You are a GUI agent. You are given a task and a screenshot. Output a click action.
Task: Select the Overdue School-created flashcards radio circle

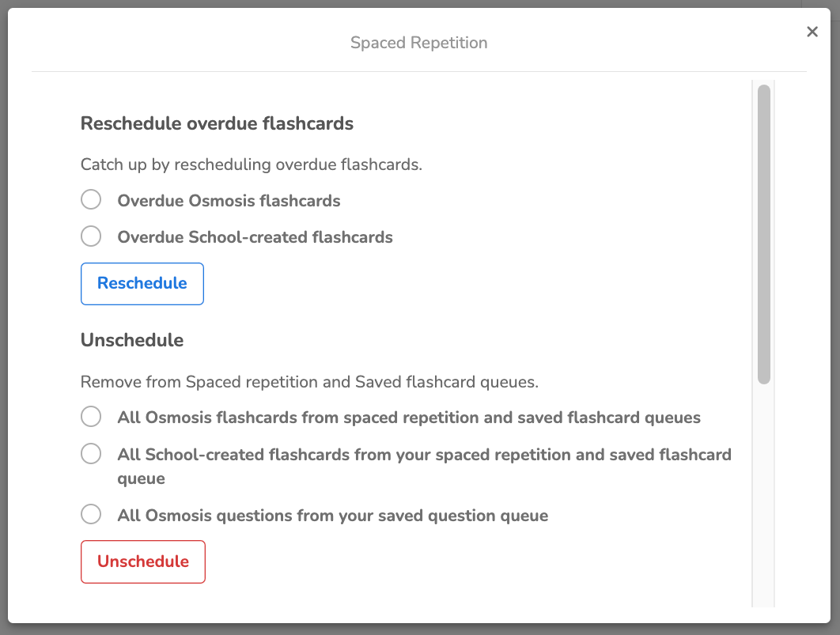(x=91, y=236)
